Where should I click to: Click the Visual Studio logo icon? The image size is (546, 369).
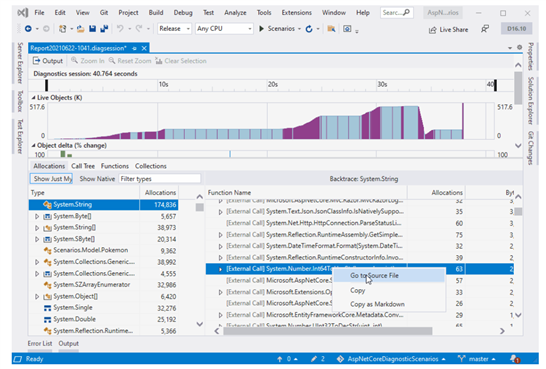(23, 13)
